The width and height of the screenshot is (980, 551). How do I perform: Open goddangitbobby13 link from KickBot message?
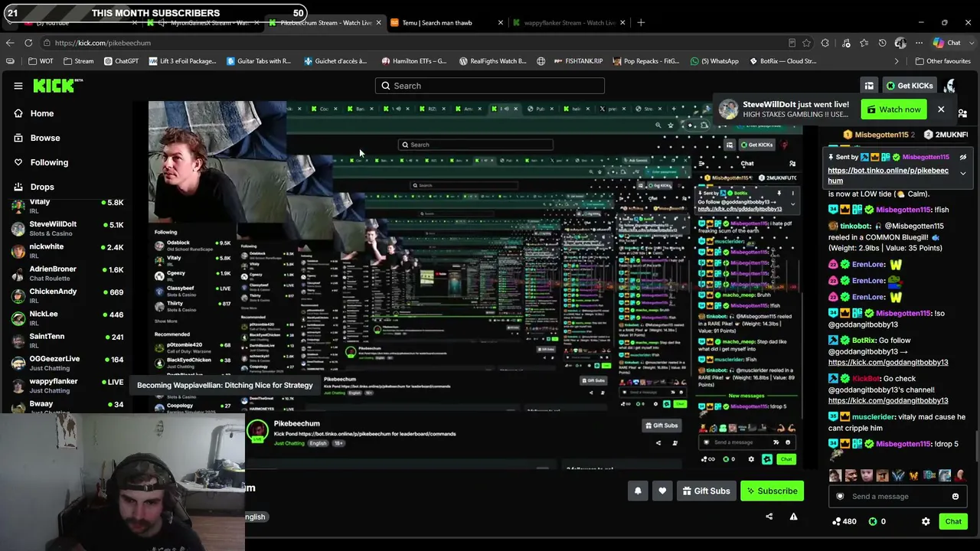click(x=888, y=400)
